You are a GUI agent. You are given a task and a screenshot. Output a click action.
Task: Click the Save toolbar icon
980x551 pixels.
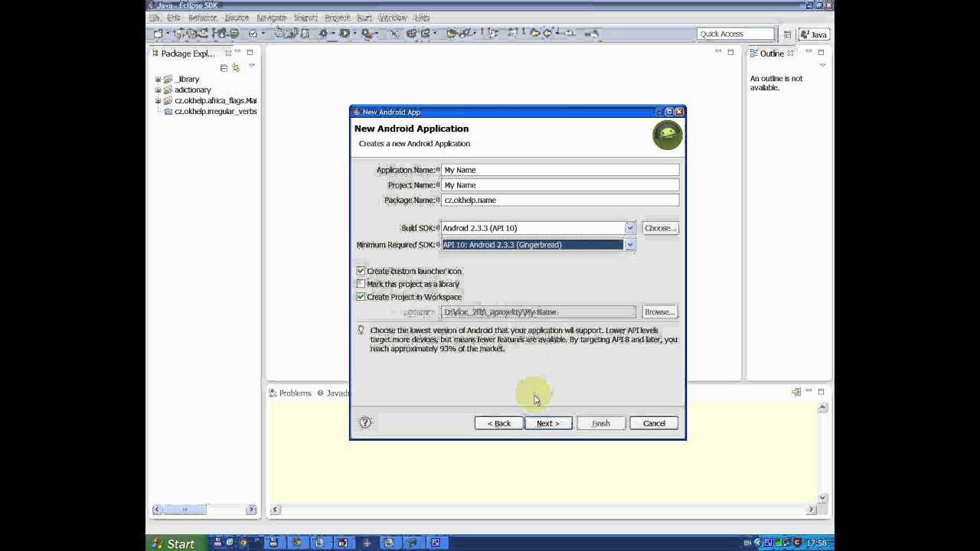[178, 34]
